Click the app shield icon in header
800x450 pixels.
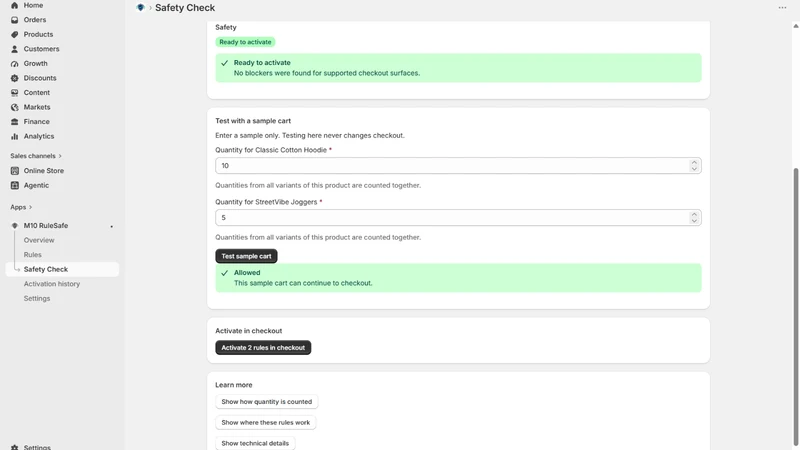(140, 8)
